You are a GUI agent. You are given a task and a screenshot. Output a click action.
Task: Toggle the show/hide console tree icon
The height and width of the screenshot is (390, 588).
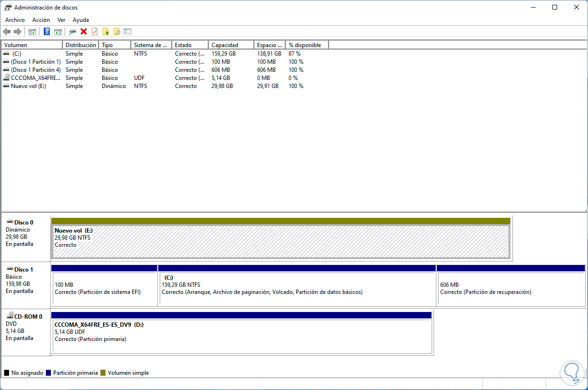pyautogui.click(x=32, y=31)
